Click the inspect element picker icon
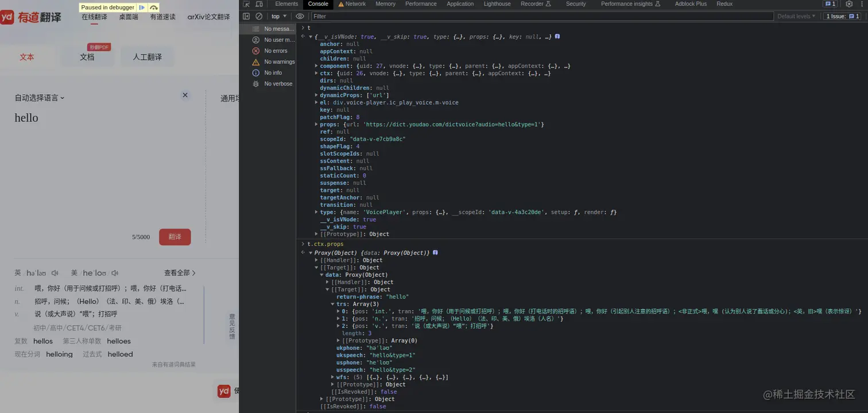This screenshot has width=868, height=413. click(x=246, y=4)
